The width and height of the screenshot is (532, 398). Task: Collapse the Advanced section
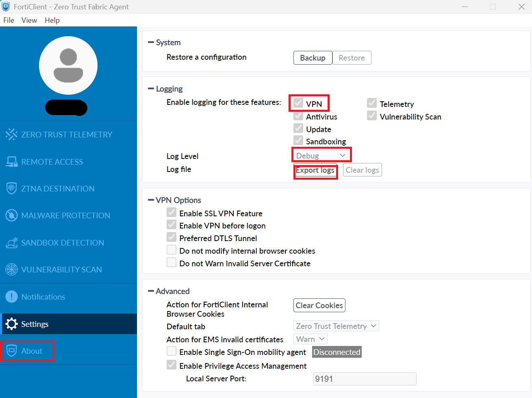(151, 291)
